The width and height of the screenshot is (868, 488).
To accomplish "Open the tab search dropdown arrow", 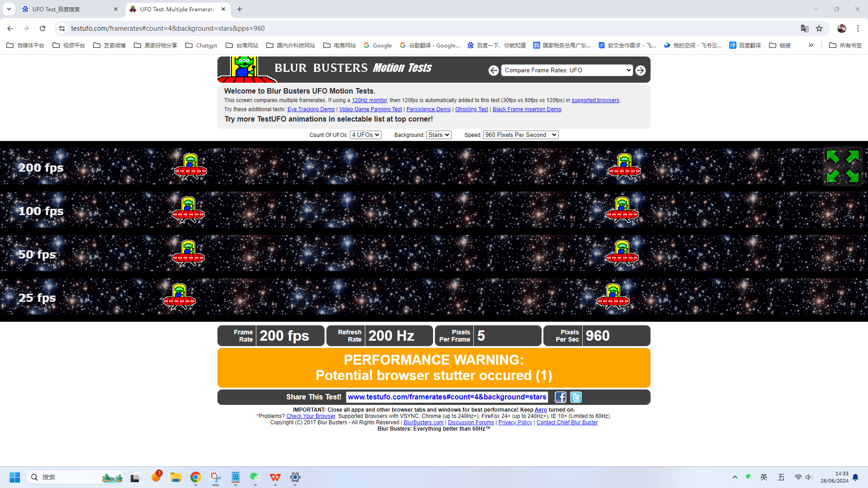I will pyautogui.click(x=9, y=9).
